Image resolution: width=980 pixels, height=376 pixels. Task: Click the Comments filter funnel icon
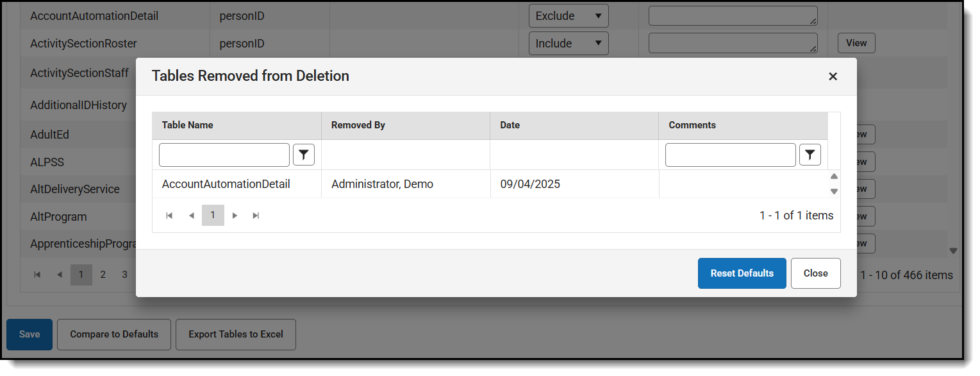(x=810, y=155)
